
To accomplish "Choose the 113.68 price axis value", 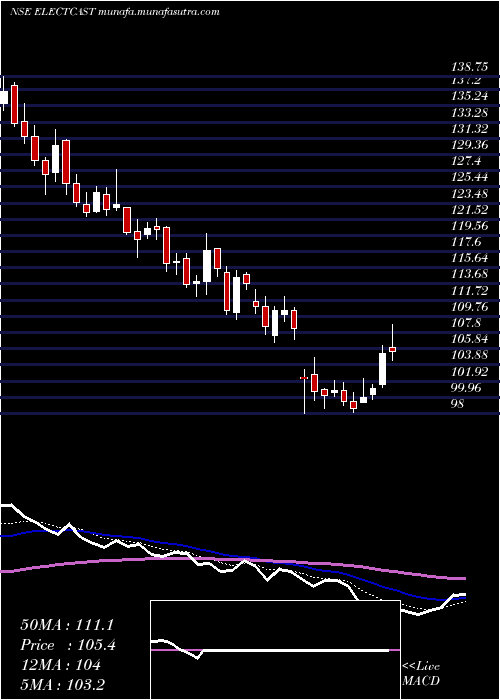I will (470, 274).
